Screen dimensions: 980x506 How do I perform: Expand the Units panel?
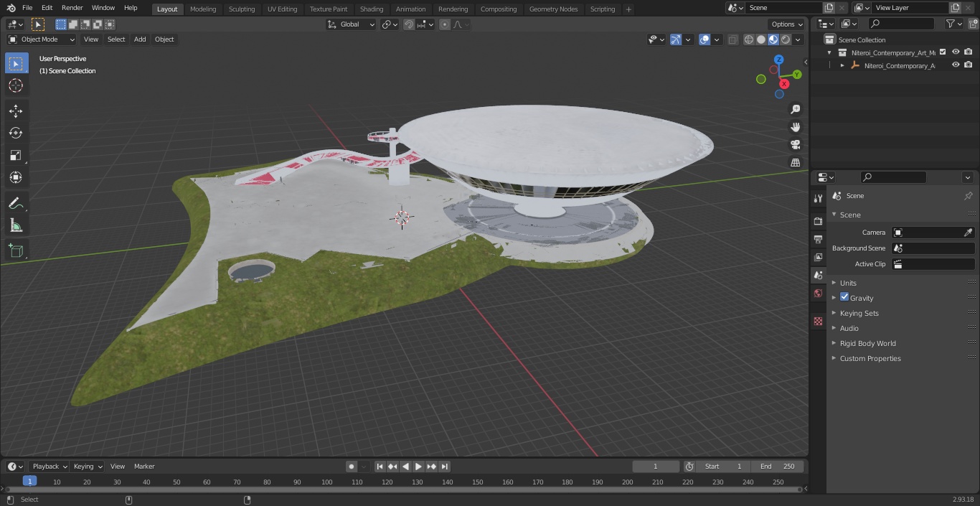(x=848, y=283)
